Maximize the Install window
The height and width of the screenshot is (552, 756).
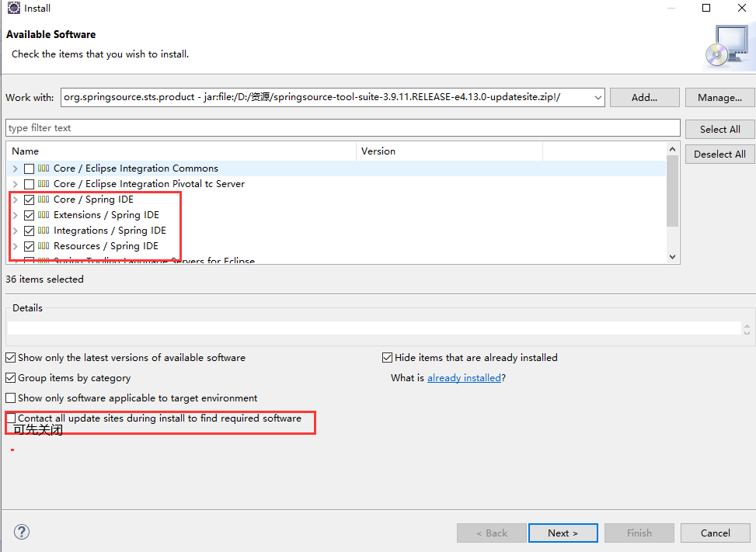[706, 8]
